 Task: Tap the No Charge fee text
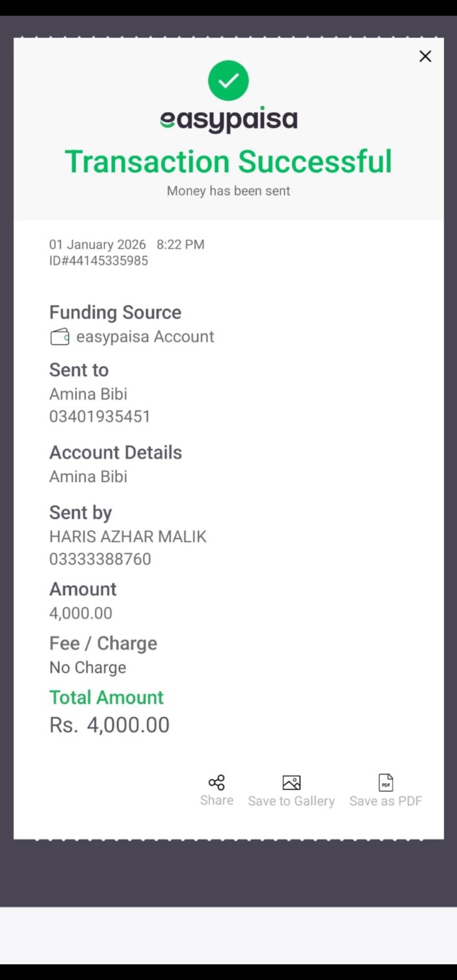88,667
